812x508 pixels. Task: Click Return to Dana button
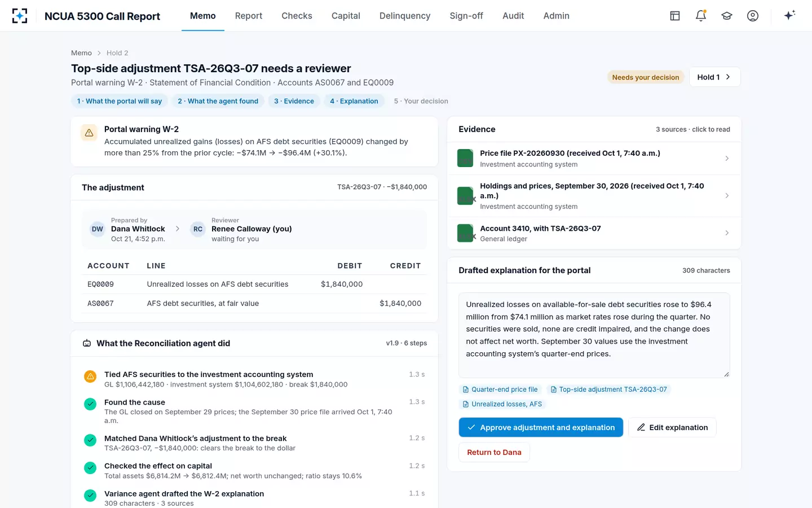(x=494, y=452)
